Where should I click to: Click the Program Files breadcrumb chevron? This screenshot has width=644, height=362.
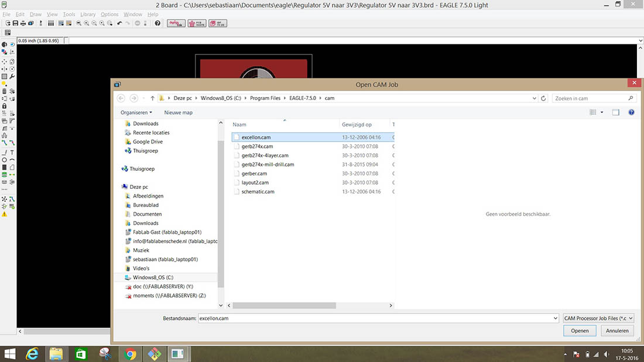pos(285,98)
